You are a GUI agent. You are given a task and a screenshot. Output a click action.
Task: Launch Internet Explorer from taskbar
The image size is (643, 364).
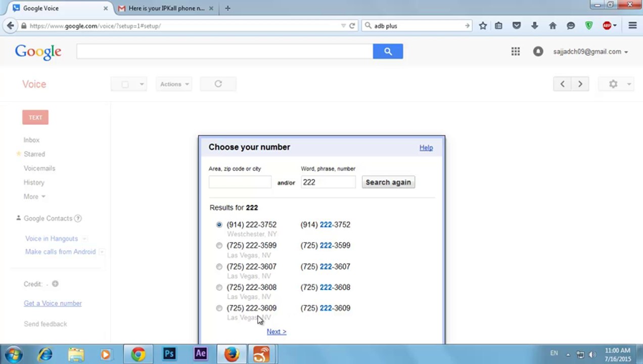point(45,354)
